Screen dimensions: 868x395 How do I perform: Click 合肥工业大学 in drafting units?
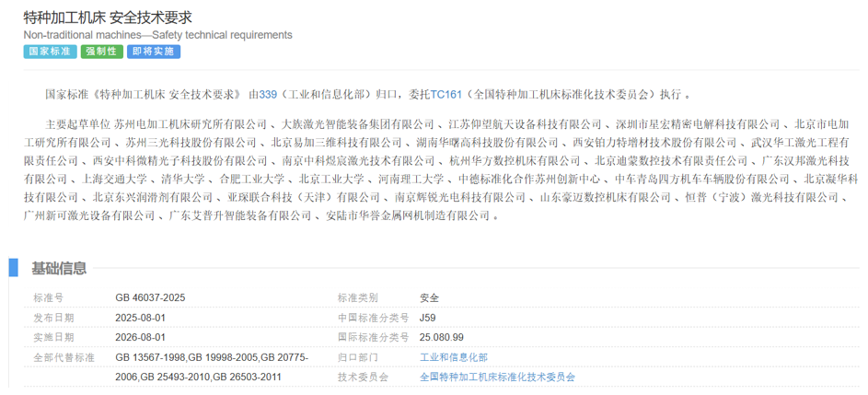pos(252,180)
